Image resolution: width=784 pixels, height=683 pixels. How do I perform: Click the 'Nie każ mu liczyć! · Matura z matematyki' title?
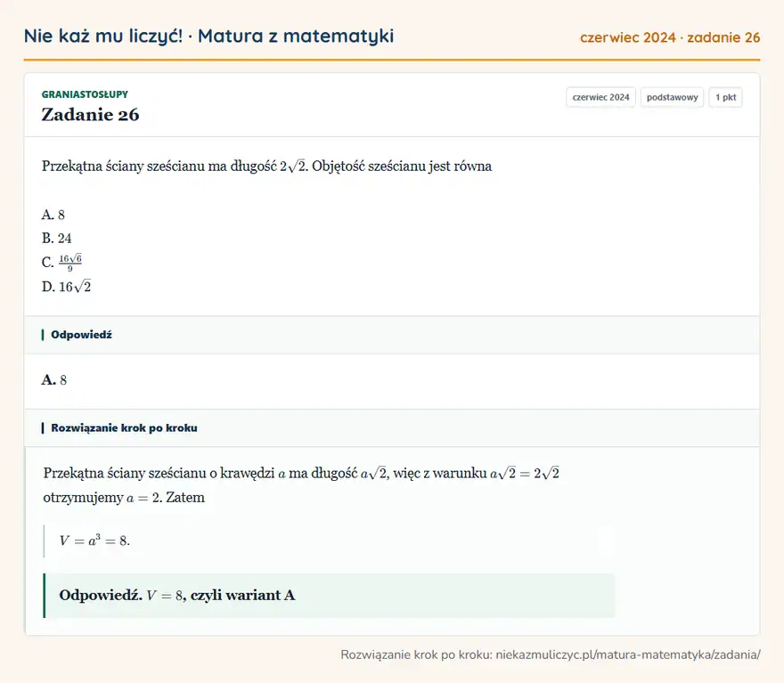pyautogui.click(x=208, y=36)
